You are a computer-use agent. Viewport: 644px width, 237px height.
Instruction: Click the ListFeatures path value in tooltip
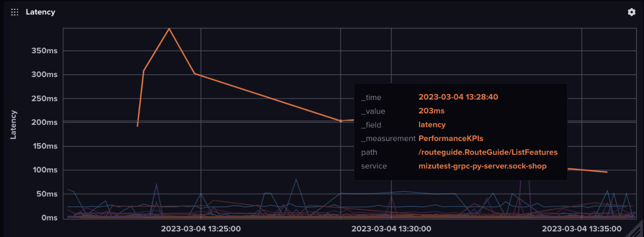click(488, 152)
